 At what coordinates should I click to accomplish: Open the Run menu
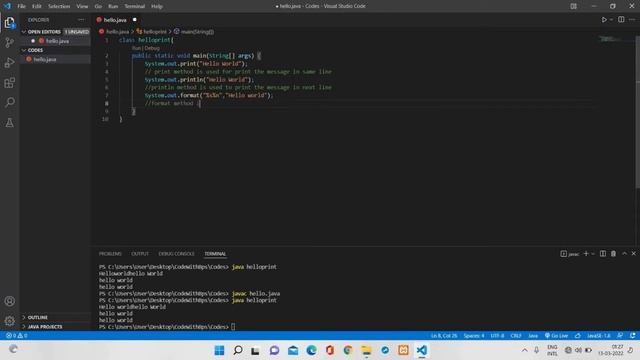(113, 6)
